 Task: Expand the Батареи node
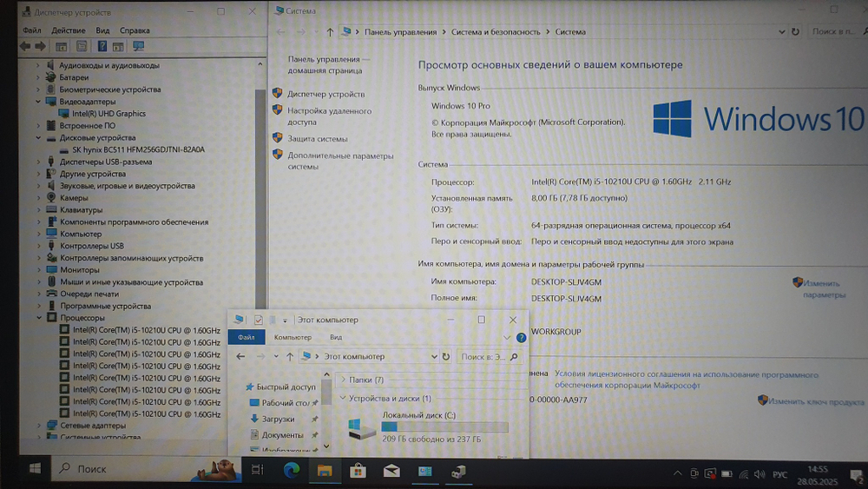pyautogui.click(x=38, y=77)
